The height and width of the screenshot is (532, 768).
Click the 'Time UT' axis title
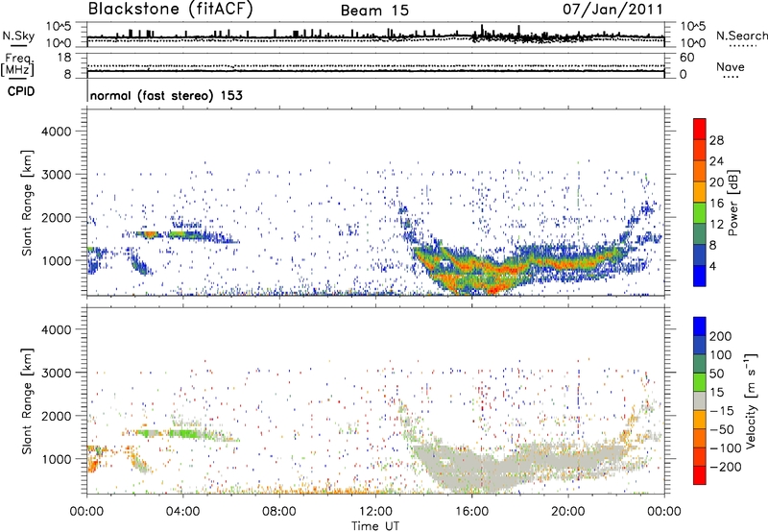[x=375, y=526]
